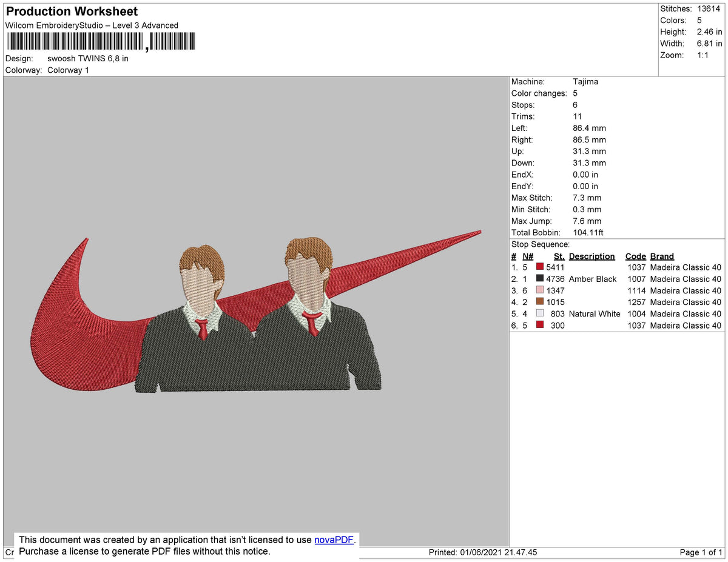Select the red swatch for 5411 stitches
The width and height of the screenshot is (728, 562).
coord(540,267)
